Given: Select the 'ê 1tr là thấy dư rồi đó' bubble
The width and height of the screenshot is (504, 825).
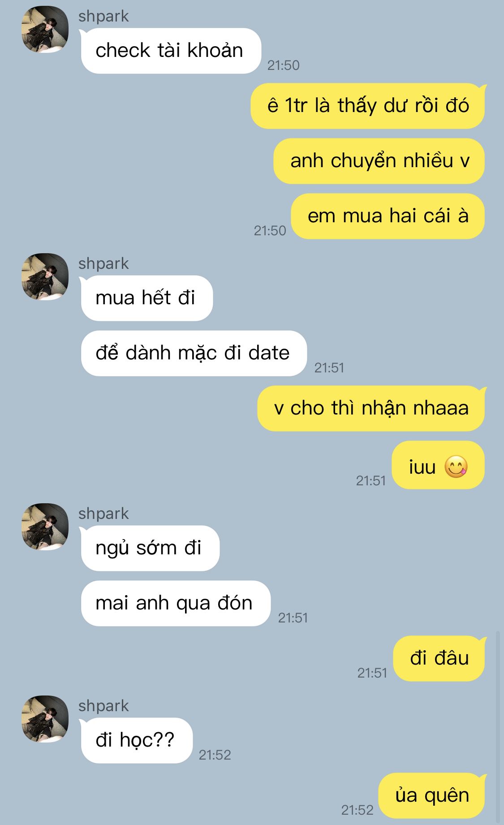Looking at the screenshot, I should (x=368, y=106).
